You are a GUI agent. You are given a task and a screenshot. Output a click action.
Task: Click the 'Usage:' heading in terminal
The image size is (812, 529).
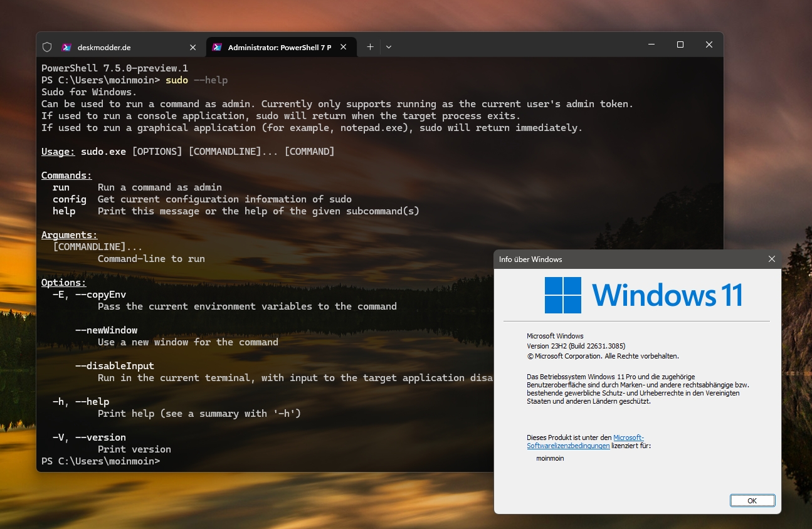(x=58, y=152)
